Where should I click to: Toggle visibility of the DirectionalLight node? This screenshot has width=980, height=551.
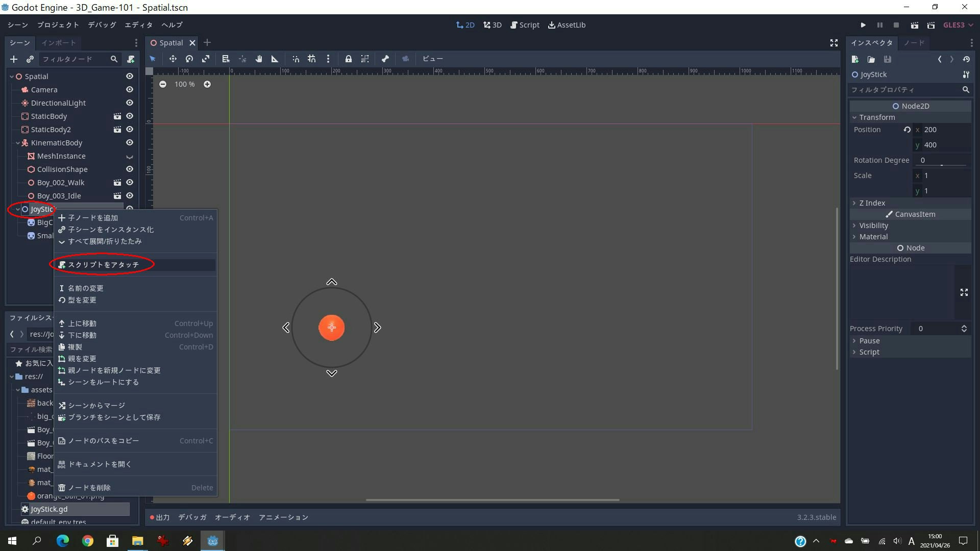click(x=129, y=103)
